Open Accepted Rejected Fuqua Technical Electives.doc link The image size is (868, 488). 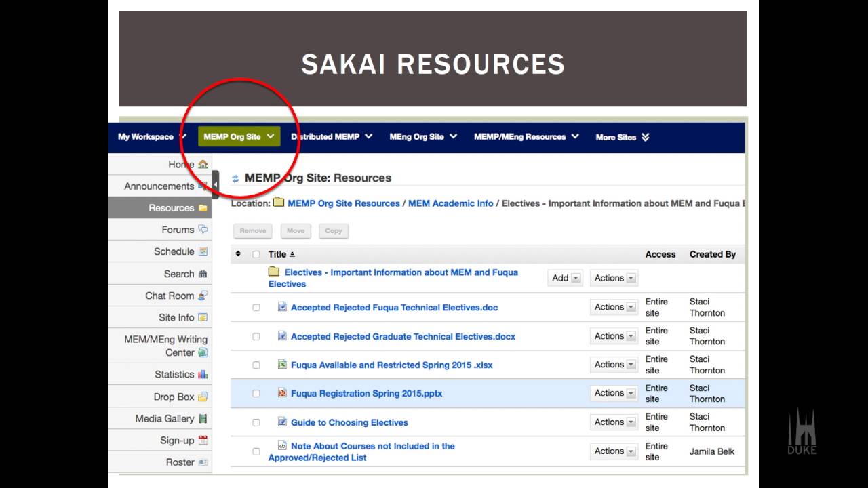(394, 307)
